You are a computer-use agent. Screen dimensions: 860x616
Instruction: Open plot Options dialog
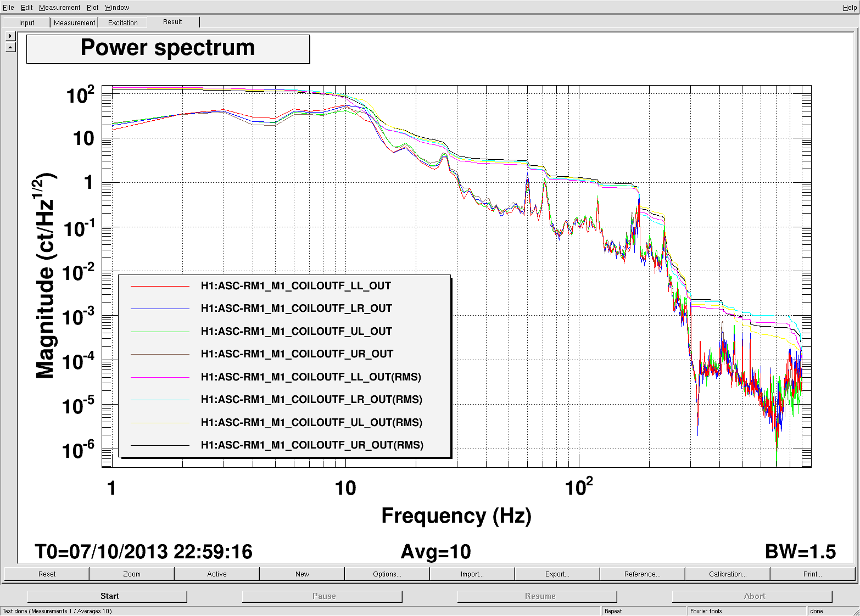pos(387,574)
